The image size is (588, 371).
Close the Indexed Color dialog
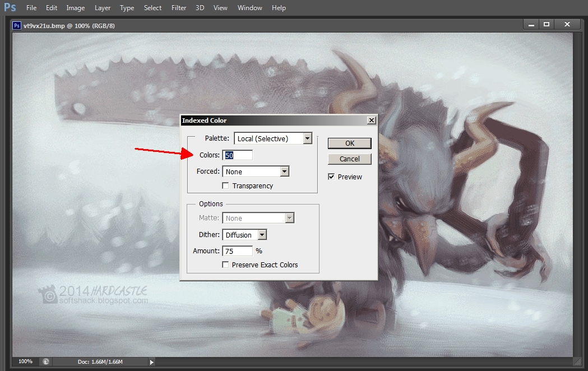click(371, 120)
